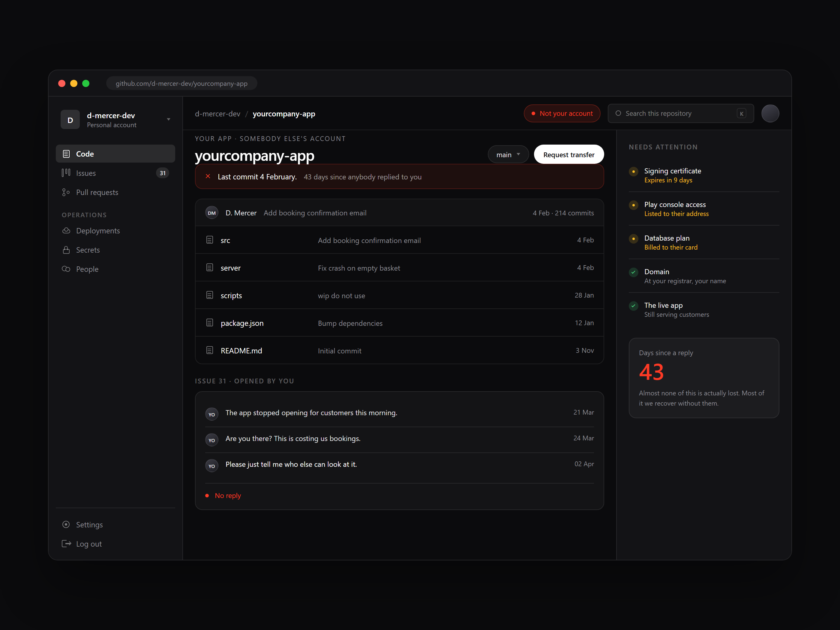Click the server file icon
840x630 pixels.
(x=210, y=268)
